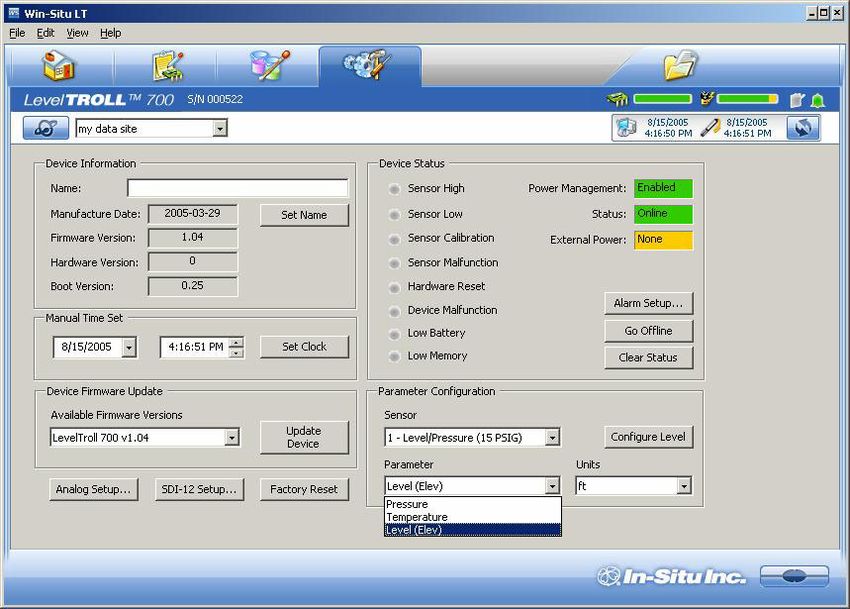The width and height of the screenshot is (850, 609).
Task: Click the Configure Level button
Action: click(x=648, y=437)
